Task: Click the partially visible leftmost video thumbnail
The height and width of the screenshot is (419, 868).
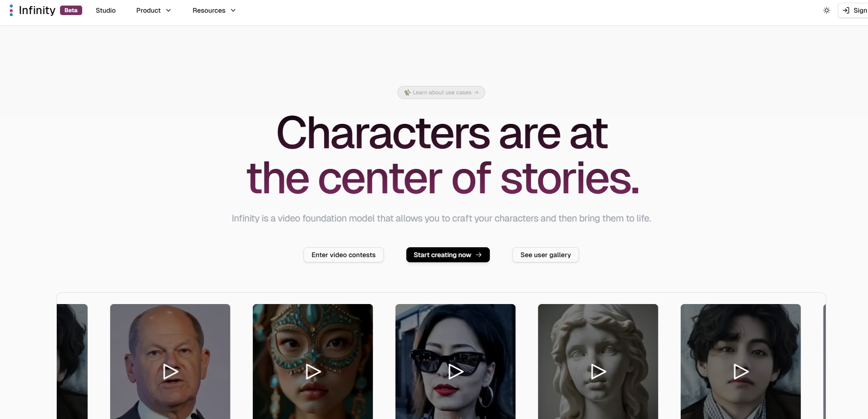Action: [72, 361]
